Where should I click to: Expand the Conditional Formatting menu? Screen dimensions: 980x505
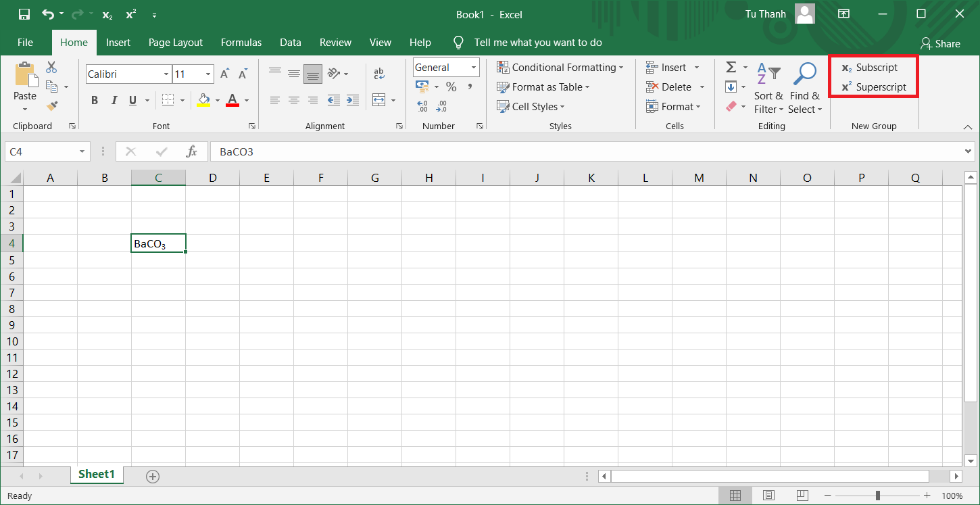coord(560,68)
